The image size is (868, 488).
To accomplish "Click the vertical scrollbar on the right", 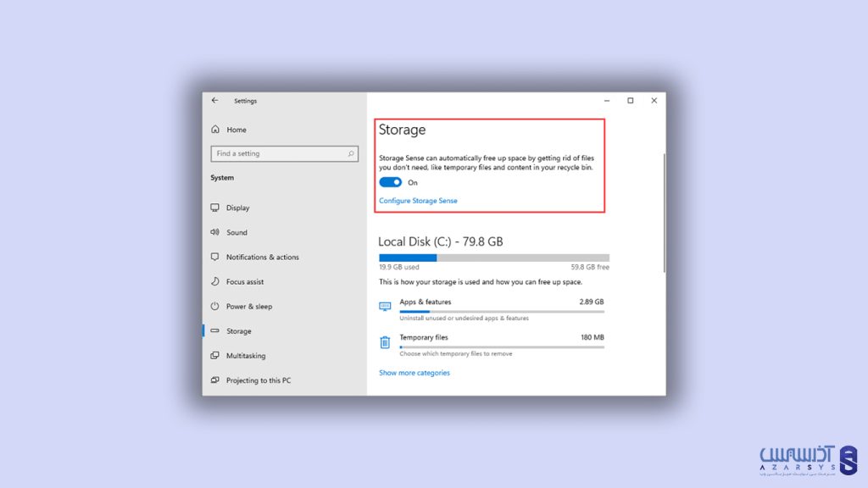I will [x=665, y=212].
